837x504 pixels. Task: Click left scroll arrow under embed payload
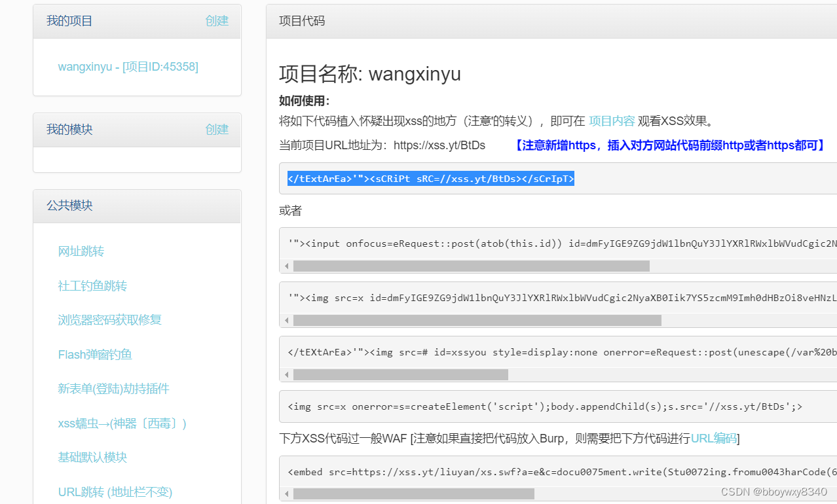coord(286,494)
